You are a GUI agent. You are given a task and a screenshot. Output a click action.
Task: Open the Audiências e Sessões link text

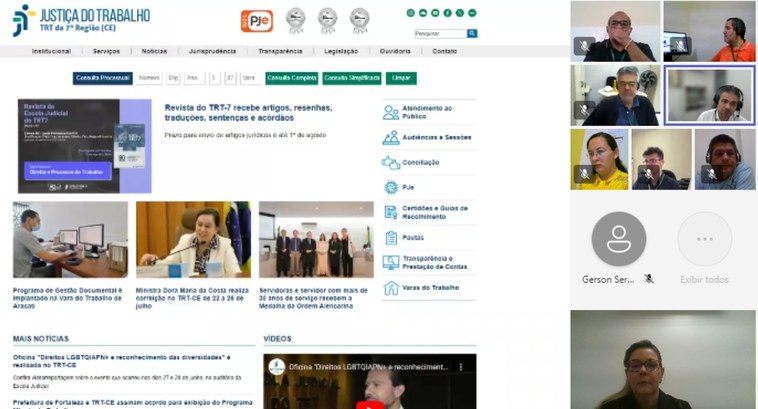click(437, 137)
